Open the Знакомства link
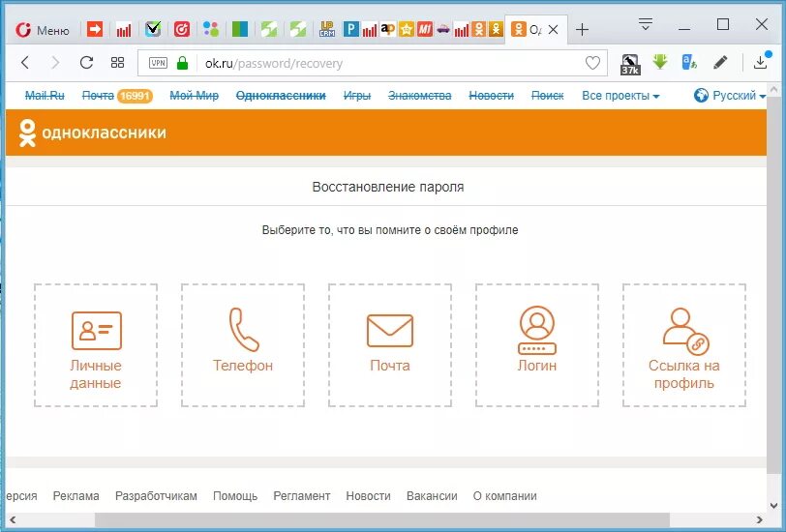The width and height of the screenshot is (786, 532). coord(419,96)
